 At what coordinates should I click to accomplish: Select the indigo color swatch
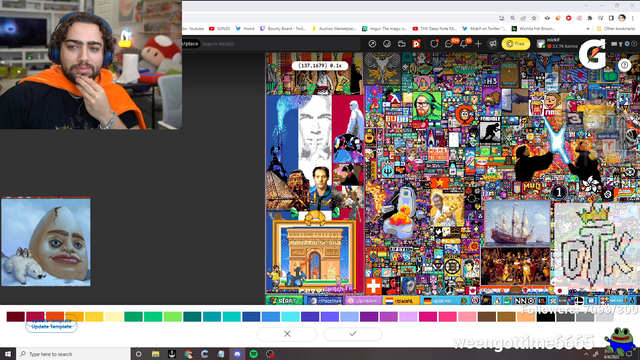(x=310, y=317)
